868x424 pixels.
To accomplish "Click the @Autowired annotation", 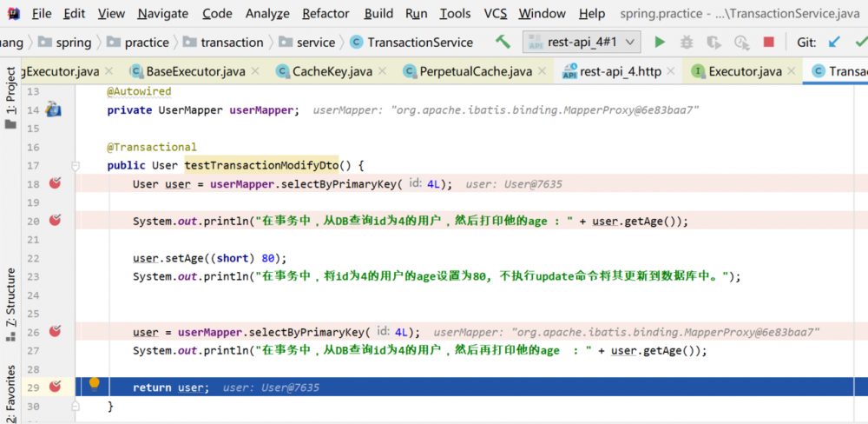I will click(x=139, y=91).
